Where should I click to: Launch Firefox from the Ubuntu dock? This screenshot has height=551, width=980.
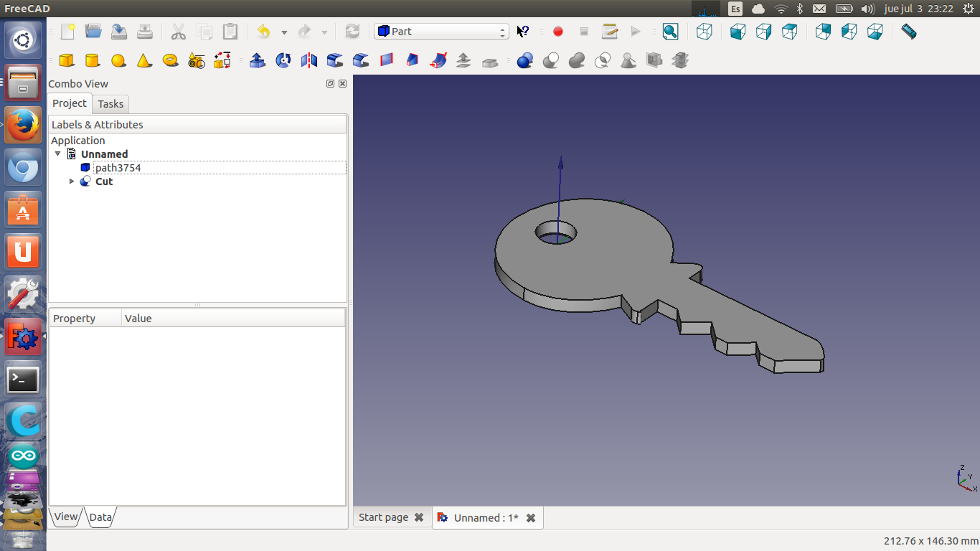[x=23, y=126]
